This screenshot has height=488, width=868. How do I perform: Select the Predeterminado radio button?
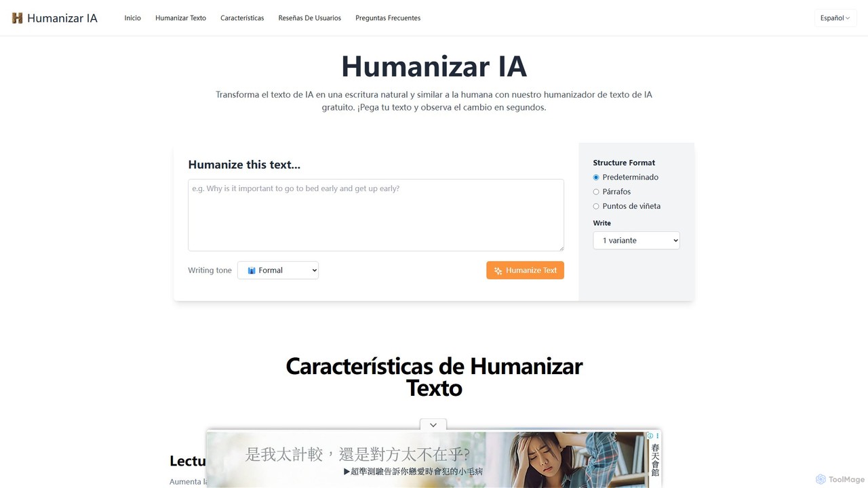click(x=596, y=178)
